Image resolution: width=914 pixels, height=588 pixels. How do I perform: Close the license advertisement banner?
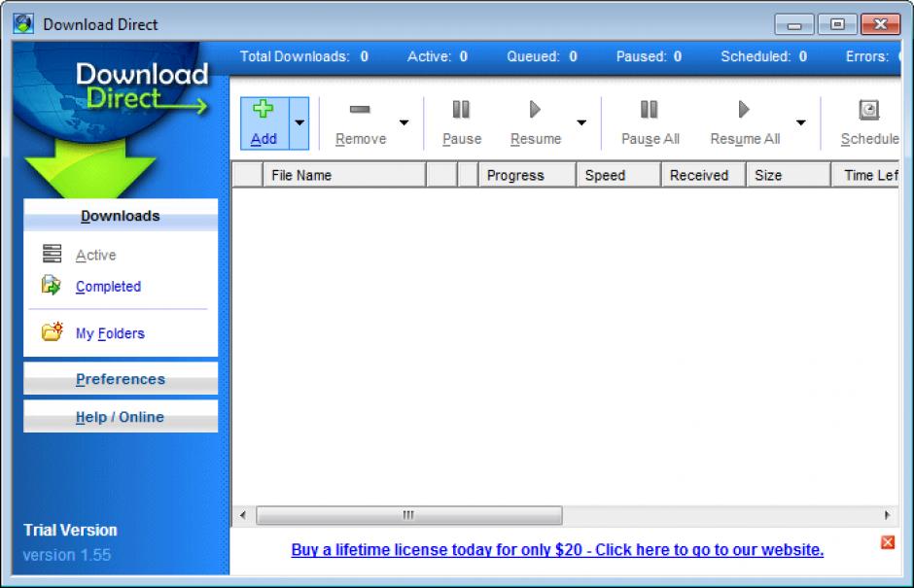888,542
